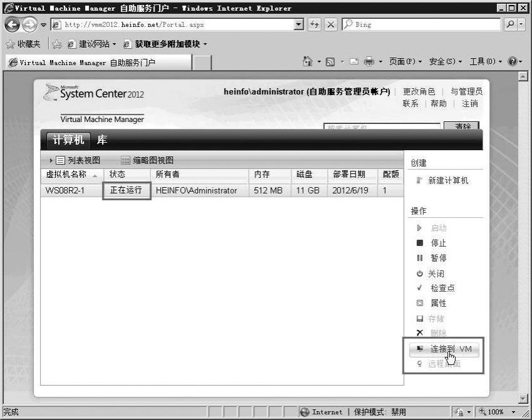Select 缩略图视图 thumbnail view
The image size is (532, 420).
pos(147,160)
